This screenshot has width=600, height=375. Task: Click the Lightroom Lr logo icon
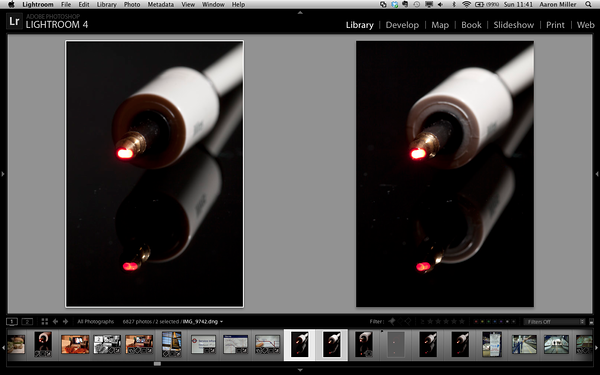pos(14,21)
